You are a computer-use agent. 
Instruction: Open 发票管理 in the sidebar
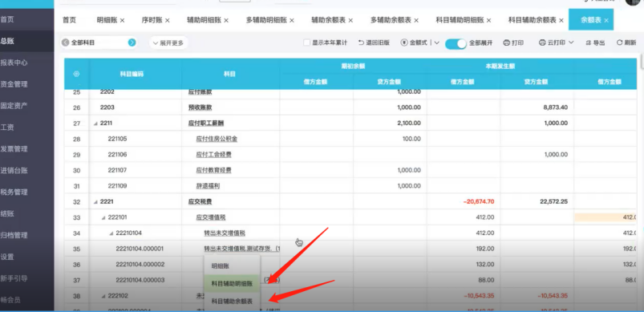pos(26,149)
